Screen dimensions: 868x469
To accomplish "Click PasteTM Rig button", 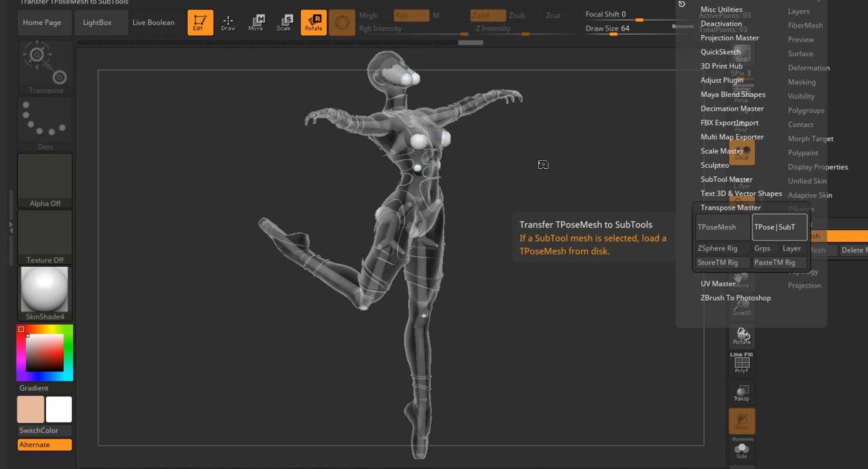I will tap(779, 263).
